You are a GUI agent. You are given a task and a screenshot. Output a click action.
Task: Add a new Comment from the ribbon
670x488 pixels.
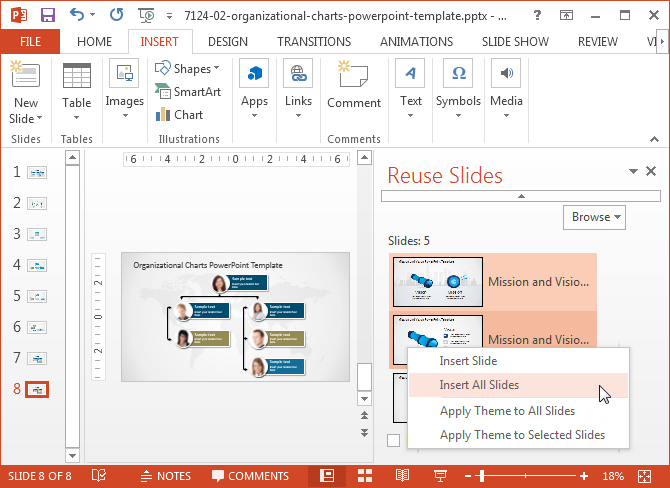(x=354, y=86)
